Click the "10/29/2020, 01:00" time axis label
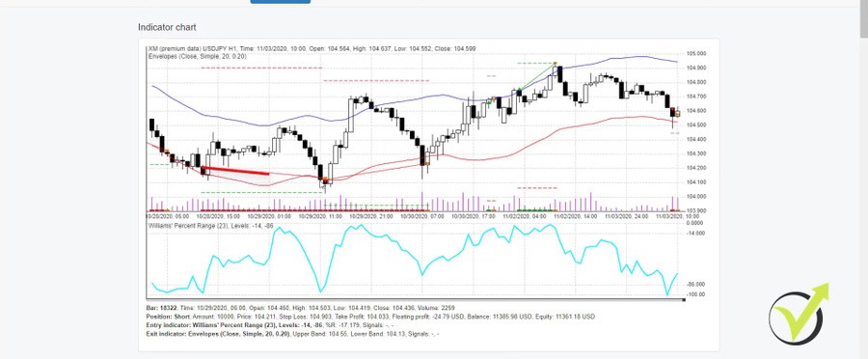This screenshot has width=868, height=359. tap(268, 216)
